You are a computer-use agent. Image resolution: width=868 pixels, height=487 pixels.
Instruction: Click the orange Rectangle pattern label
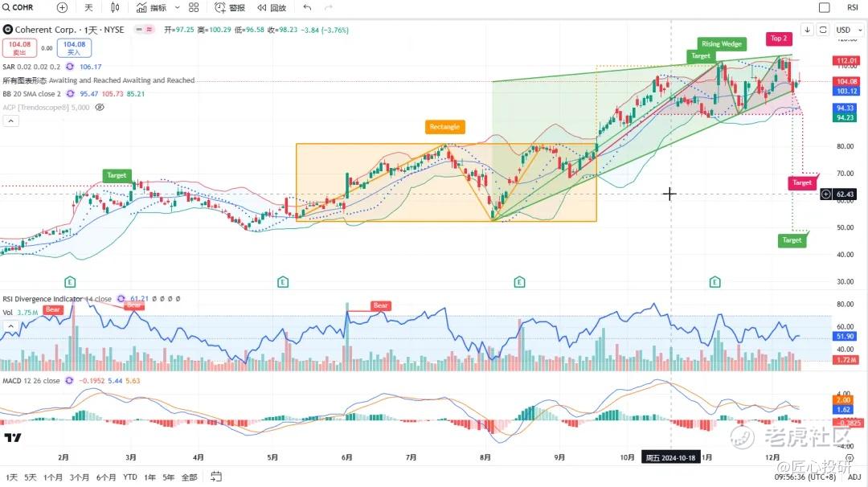tap(444, 127)
